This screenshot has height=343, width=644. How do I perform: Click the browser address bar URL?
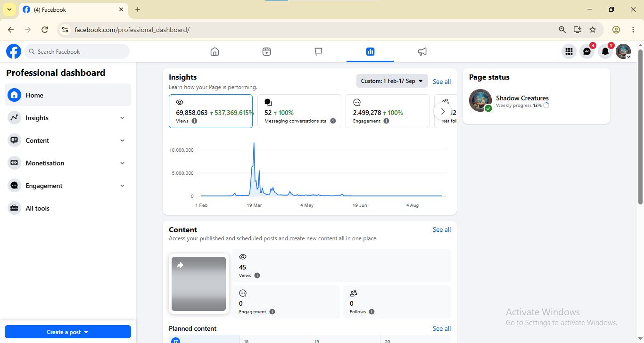(132, 30)
